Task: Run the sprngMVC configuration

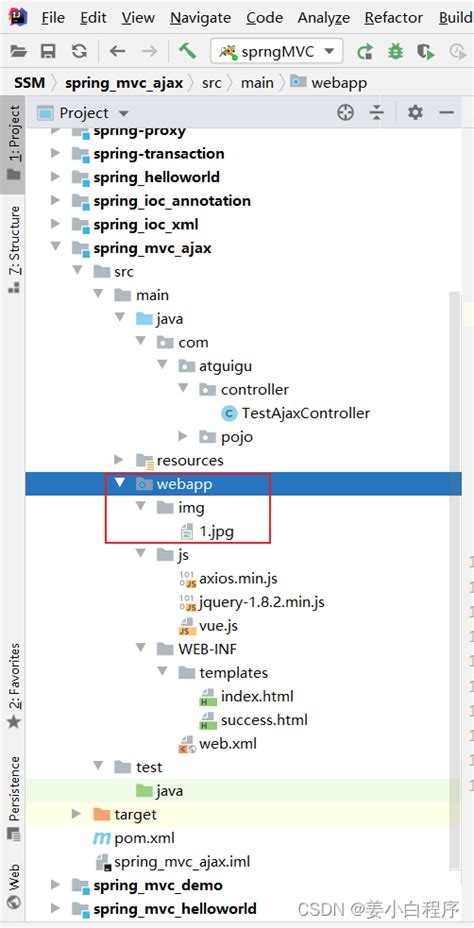Action: [365, 51]
